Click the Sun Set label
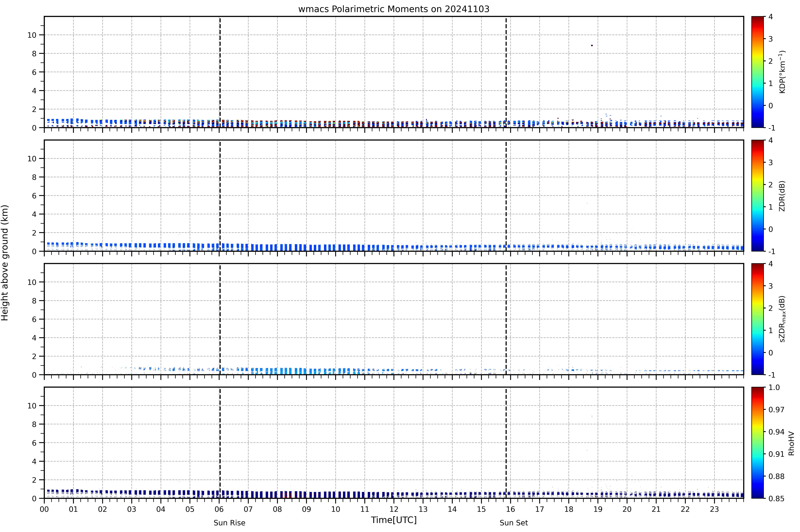This screenshot has height=532, width=800. pos(514,523)
